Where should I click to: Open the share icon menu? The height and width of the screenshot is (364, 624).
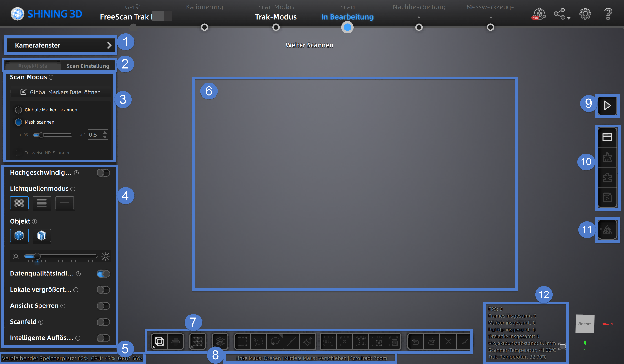(560, 14)
